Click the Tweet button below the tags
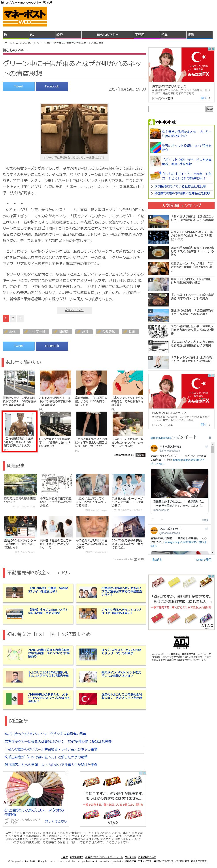The image size is (217, 868). coord(19,346)
